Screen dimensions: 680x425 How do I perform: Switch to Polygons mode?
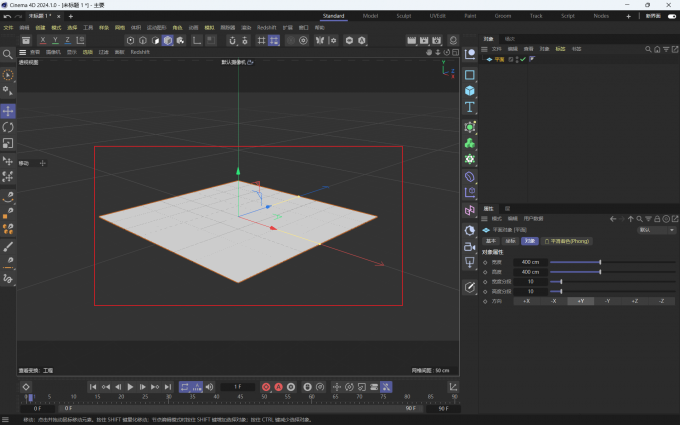[156, 40]
